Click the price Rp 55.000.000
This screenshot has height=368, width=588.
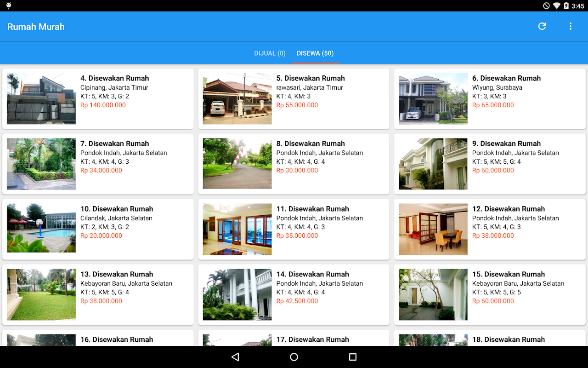pos(297,105)
